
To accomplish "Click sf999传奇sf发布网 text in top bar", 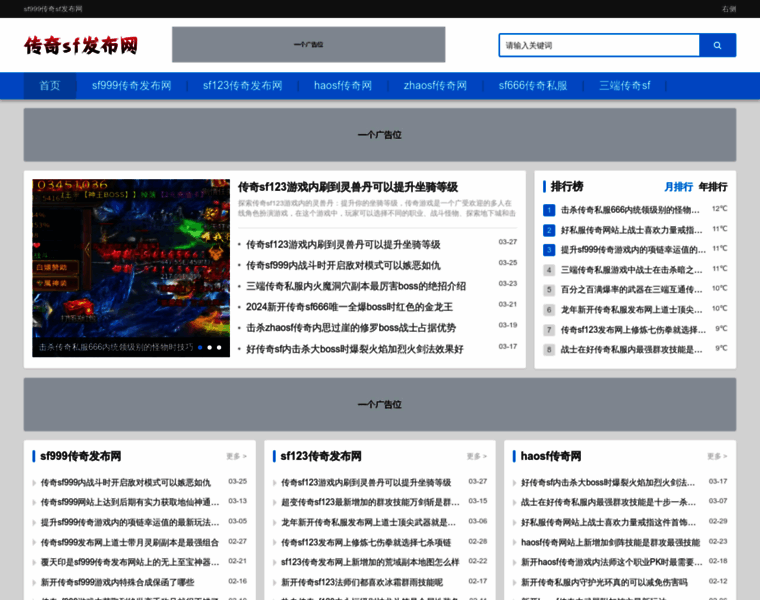I will point(53,9).
